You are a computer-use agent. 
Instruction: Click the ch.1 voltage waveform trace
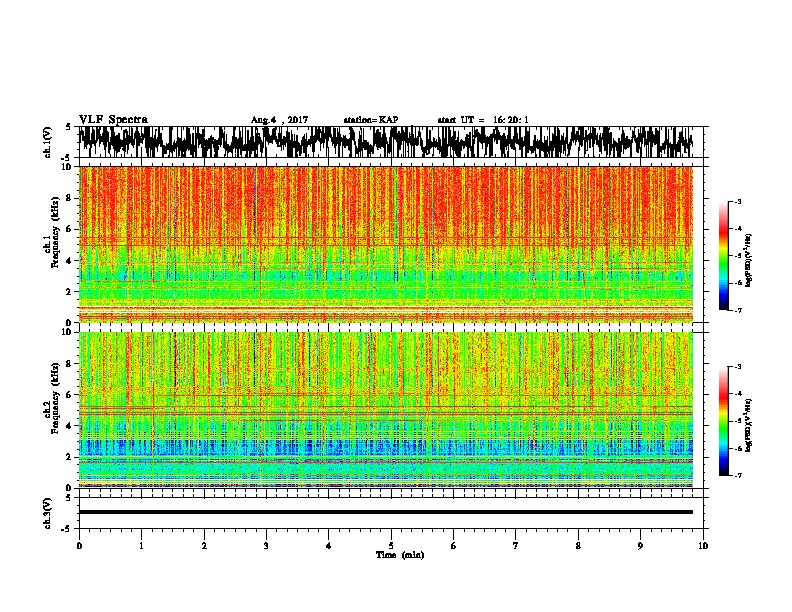click(x=386, y=141)
